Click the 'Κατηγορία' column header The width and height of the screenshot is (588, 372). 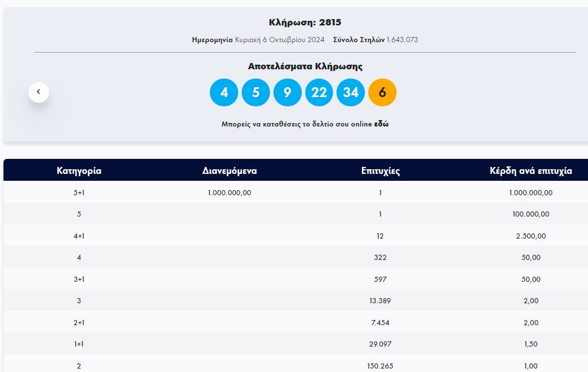(79, 171)
